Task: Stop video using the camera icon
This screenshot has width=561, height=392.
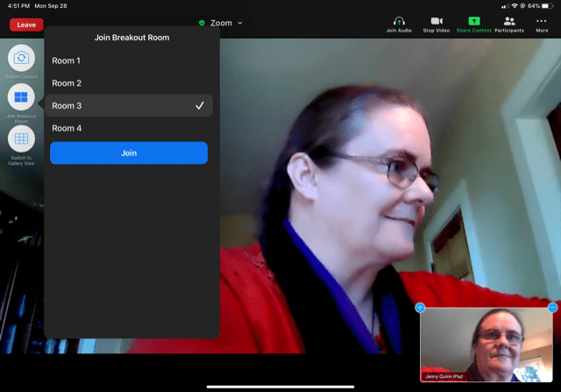Action: tap(436, 21)
